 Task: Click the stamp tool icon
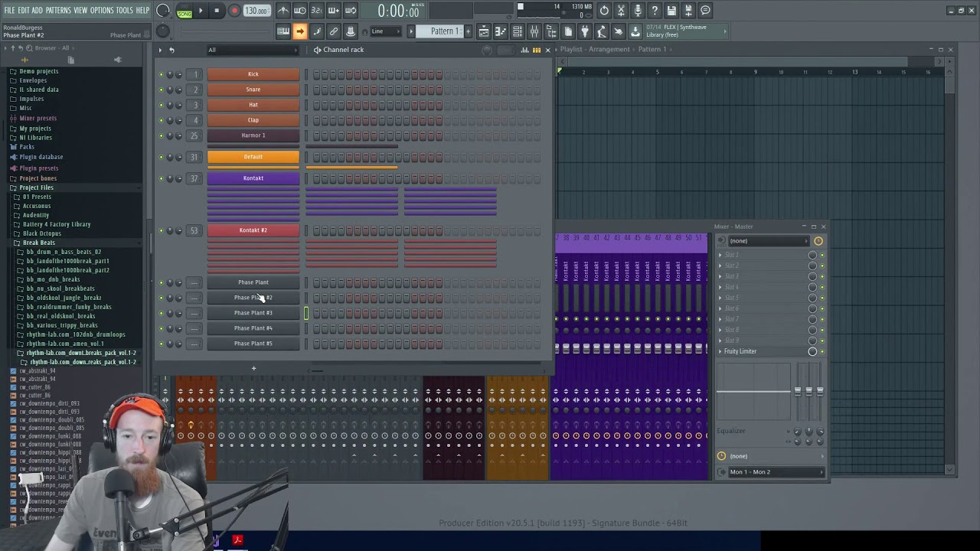pyautogui.click(x=351, y=31)
